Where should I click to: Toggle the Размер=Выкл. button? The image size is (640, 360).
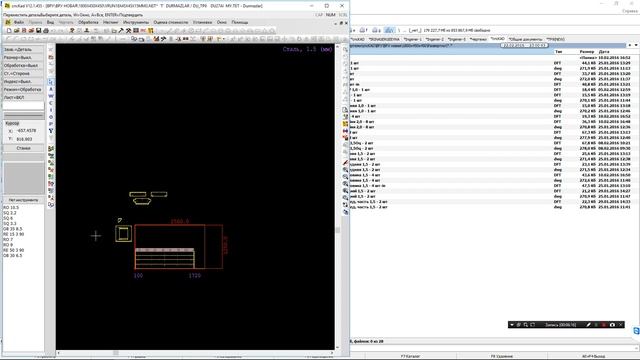coord(23,58)
